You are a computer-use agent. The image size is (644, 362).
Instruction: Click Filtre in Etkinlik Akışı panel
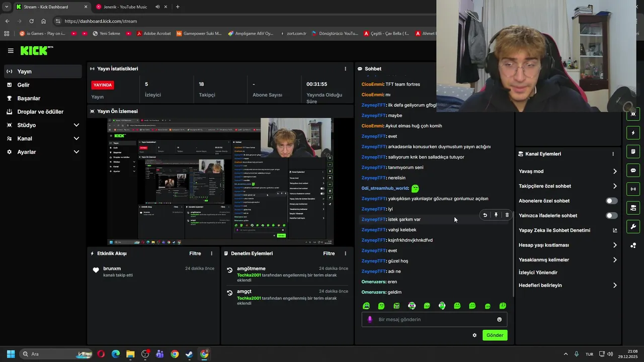[195, 254]
